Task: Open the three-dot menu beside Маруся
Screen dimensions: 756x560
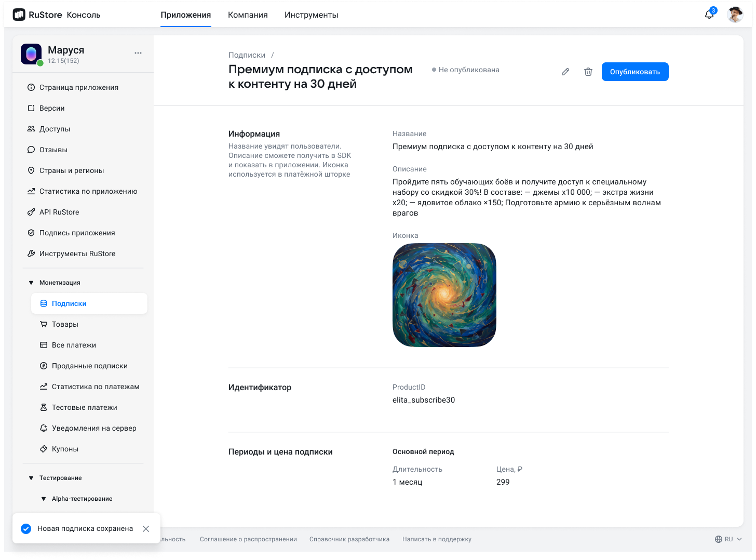Action: (138, 53)
